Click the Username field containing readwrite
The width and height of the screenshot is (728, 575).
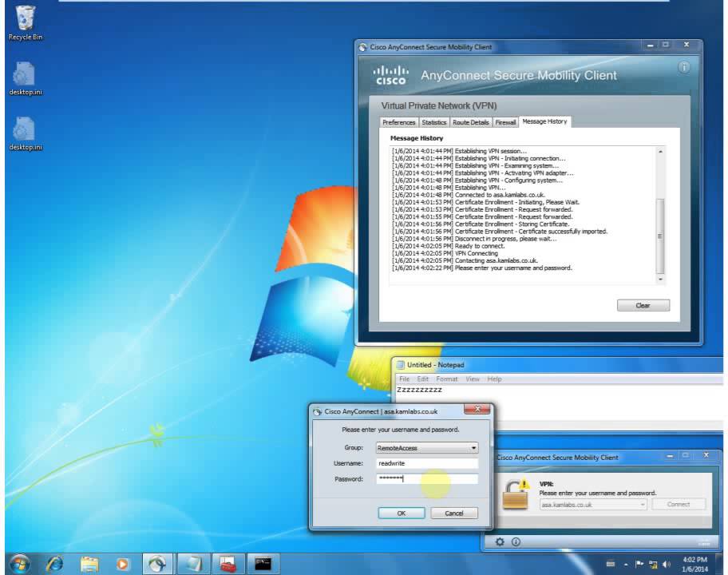pyautogui.click(x=427, y=463)
